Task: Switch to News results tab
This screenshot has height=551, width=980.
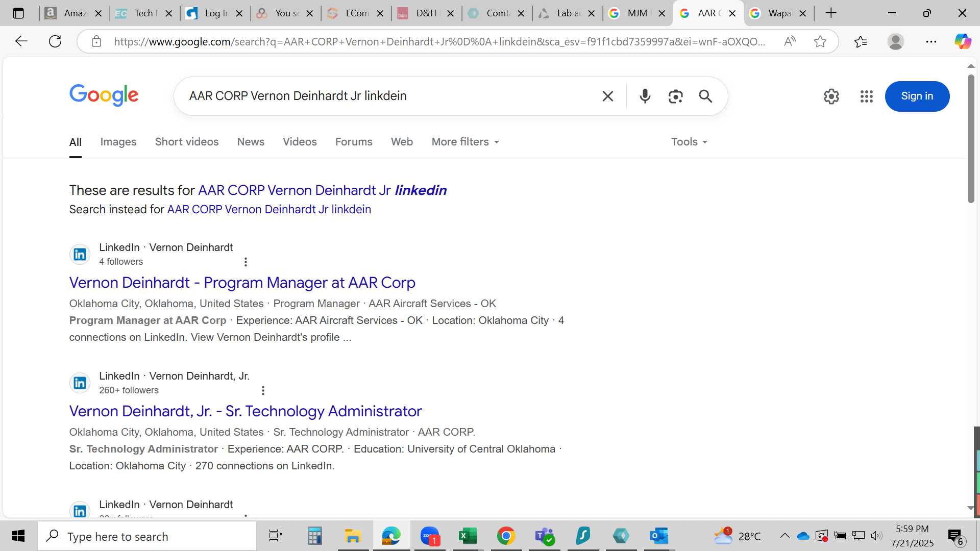Action: 251,142
